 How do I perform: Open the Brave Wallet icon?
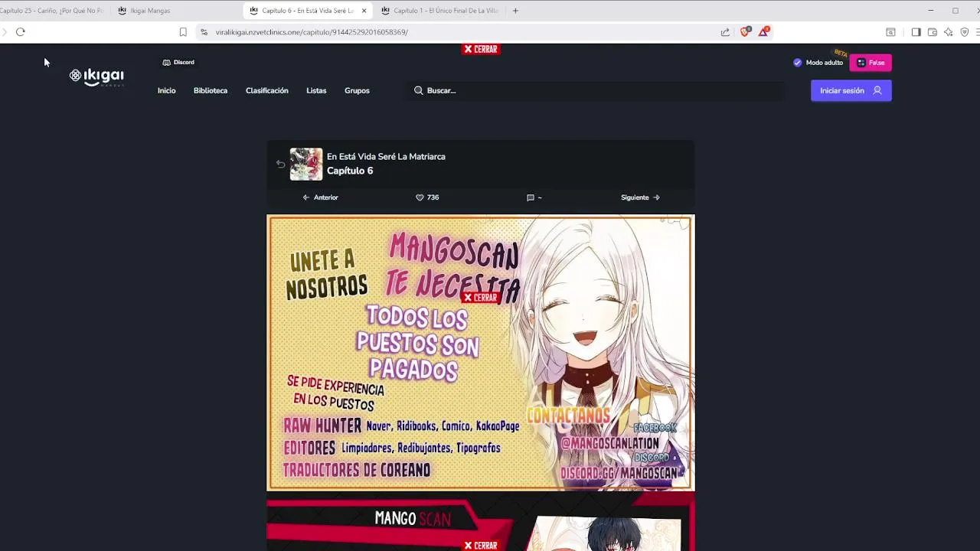point(933,32)
